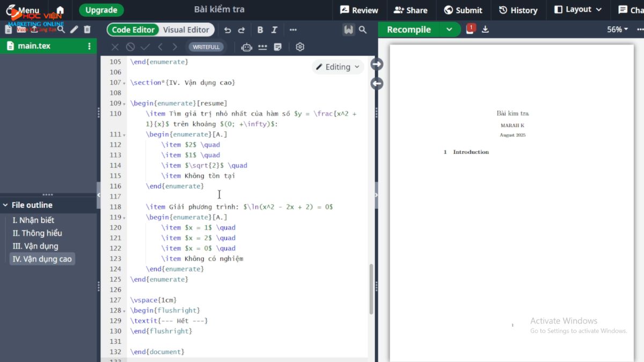This screenshot has height=362, width=644.
Task: Click the trash icon to delete file
Action: point(87,29)
